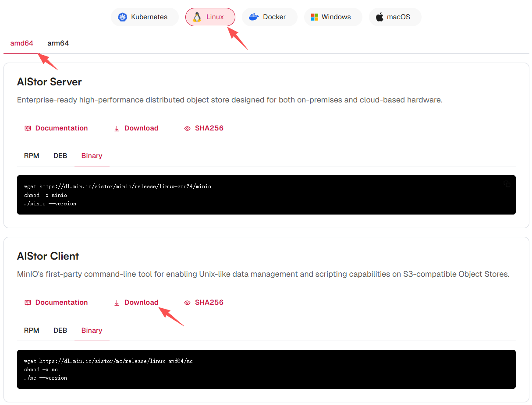Click the Linux penguin icon
This screenshot has width=532, height=405.
(197, 17)
